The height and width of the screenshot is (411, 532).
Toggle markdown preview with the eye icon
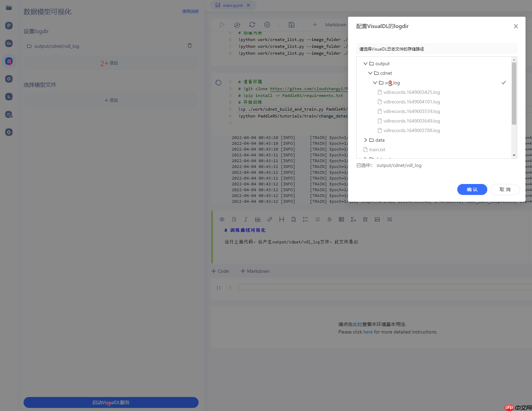point(222,219)
